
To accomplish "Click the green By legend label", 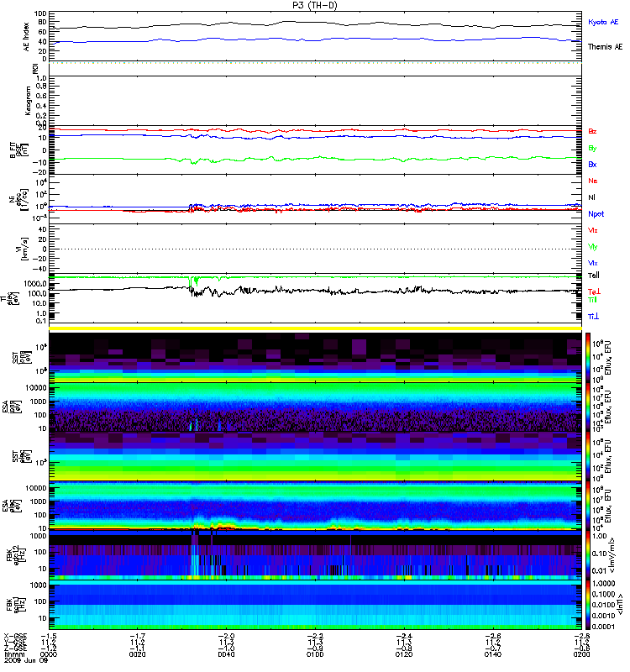I will click(x=592, y=149).
